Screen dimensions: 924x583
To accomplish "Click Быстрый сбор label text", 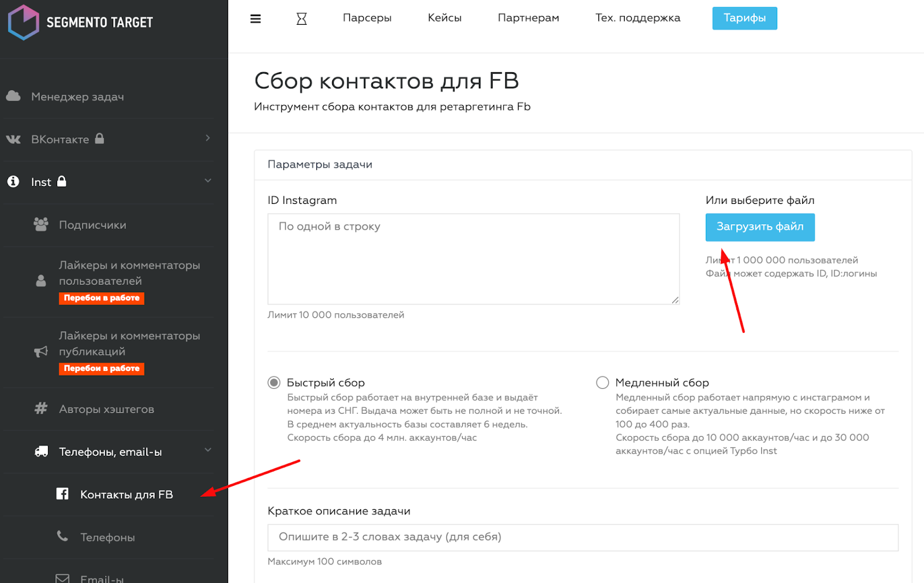I will click(x=326, y=383).
